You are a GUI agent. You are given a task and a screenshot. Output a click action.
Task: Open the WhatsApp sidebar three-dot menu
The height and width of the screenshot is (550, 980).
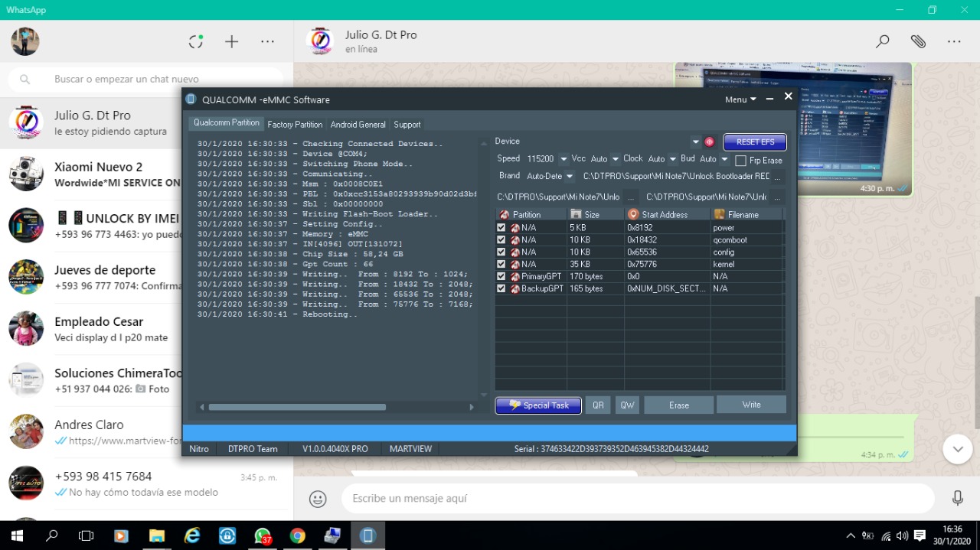[267, 41]
